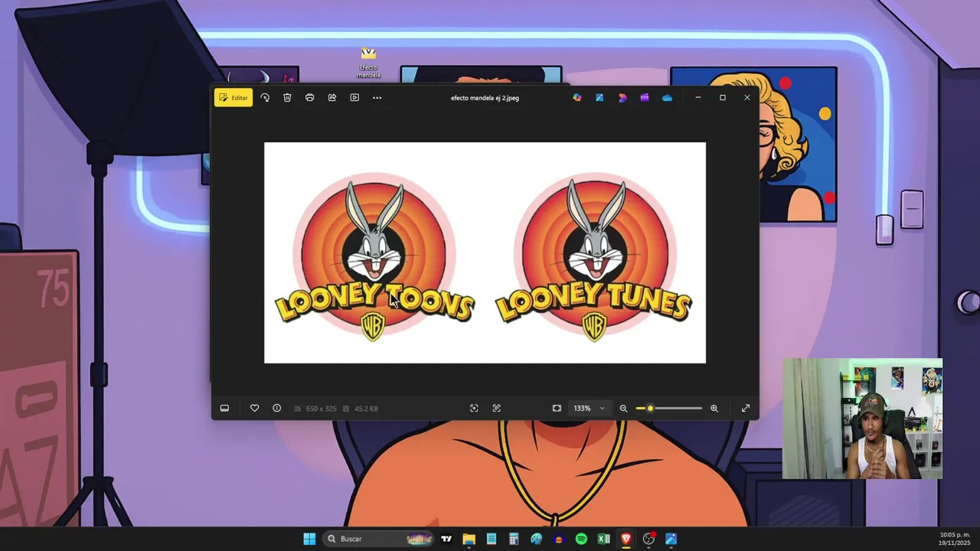
Task: Rotate the image using the rotate icon
Action: (265, 98)
